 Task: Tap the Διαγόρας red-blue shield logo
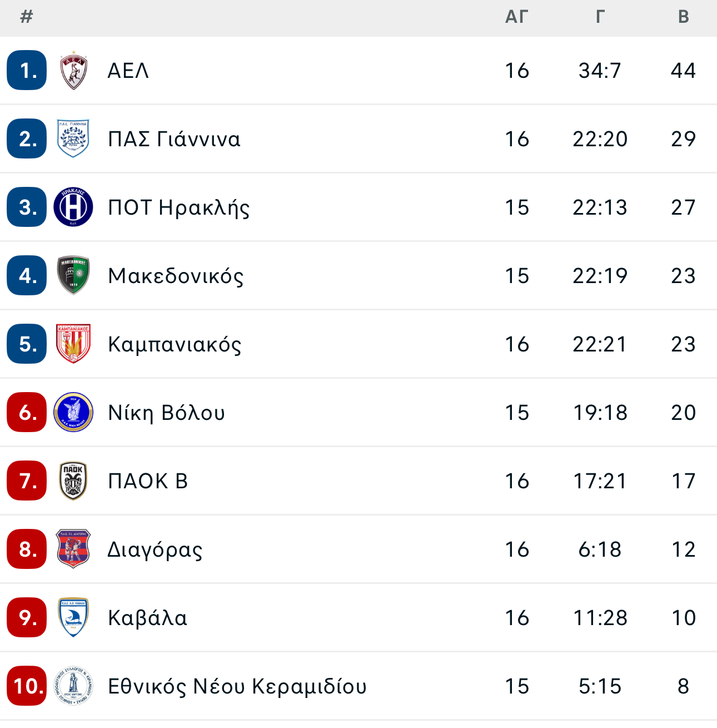click(x=73, y=549)
